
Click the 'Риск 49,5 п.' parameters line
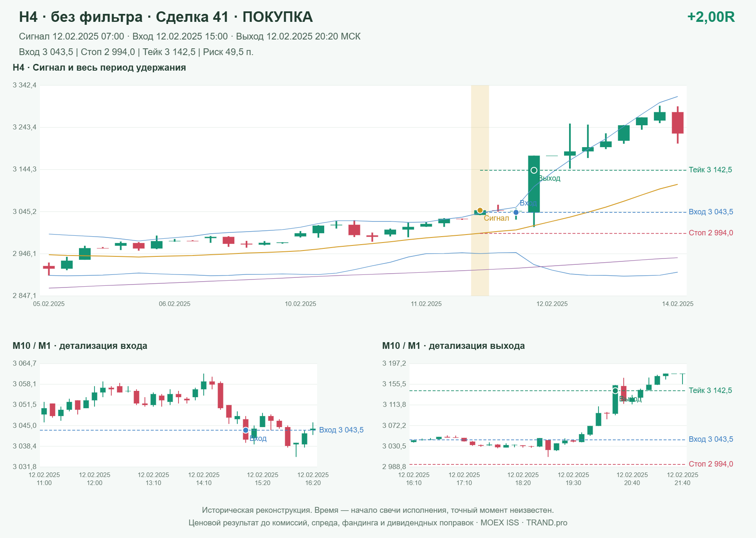[136, 52]
